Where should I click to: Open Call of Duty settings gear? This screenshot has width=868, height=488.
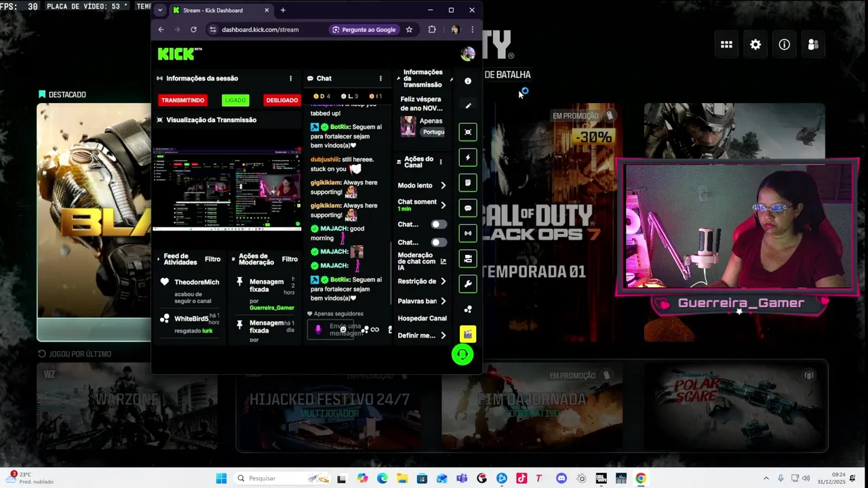(x=755, y=45)
